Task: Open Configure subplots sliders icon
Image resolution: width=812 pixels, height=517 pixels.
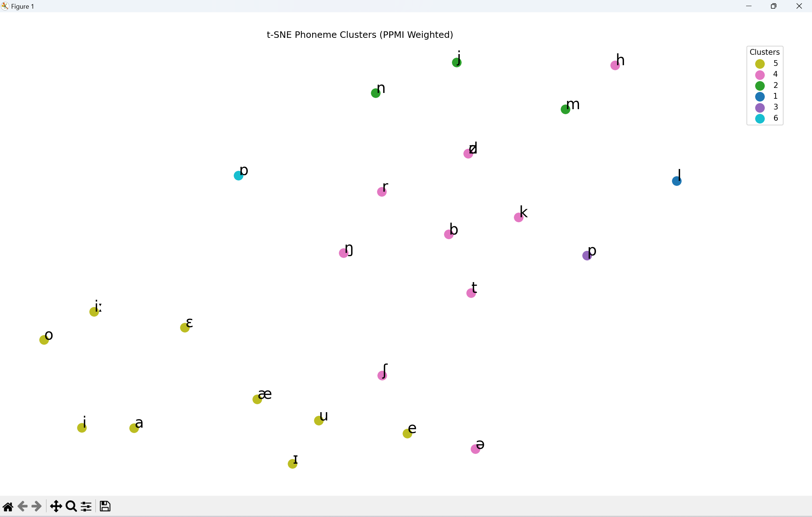Action: (86, 507)
